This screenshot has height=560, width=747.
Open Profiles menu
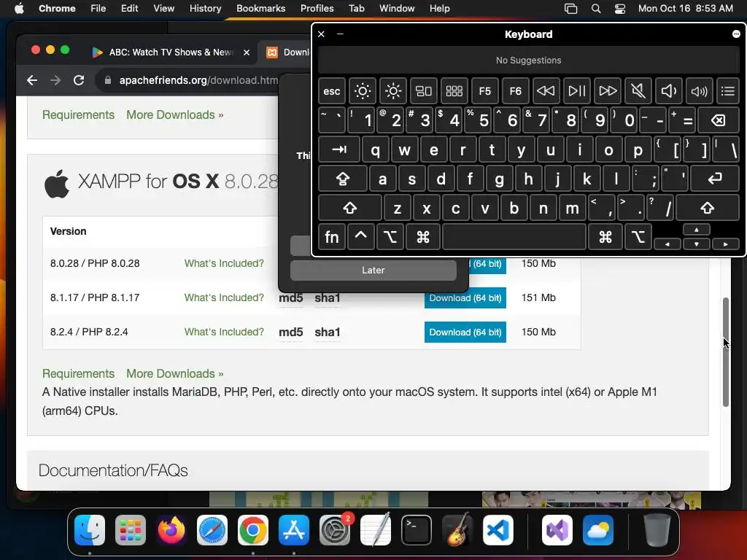point(317,8)
